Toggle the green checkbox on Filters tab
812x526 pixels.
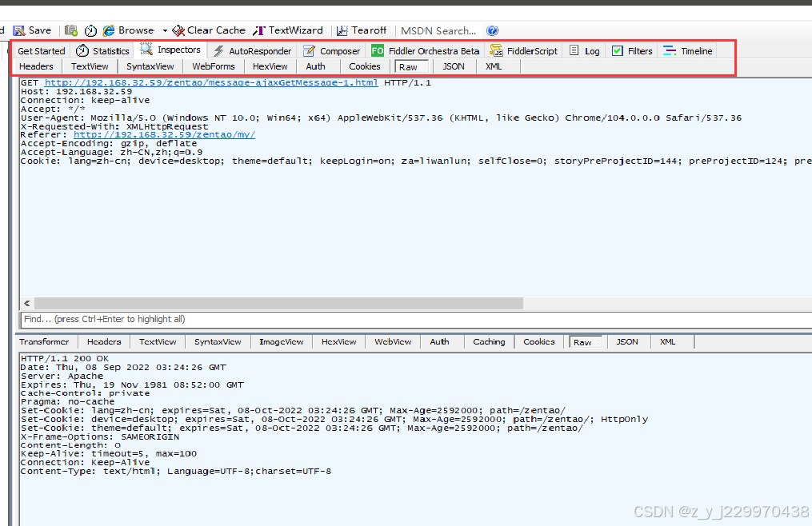coord(617,50)
